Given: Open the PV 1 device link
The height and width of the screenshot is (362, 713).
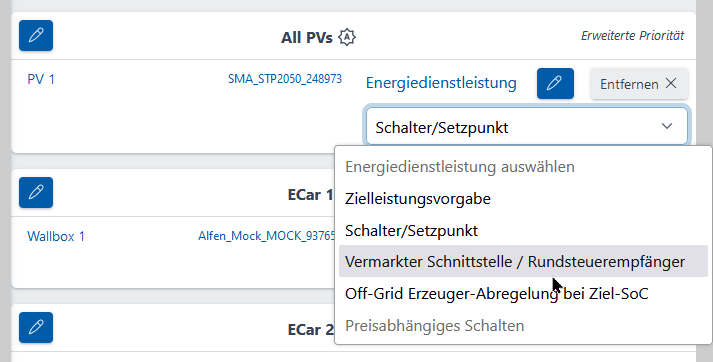Looking at the screenshot, I should point(41,79).
